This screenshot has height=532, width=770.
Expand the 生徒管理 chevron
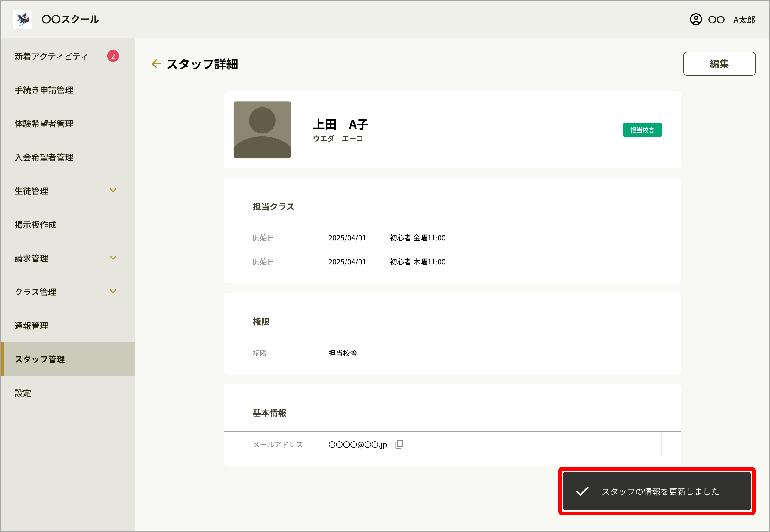[x=113, y=190]
